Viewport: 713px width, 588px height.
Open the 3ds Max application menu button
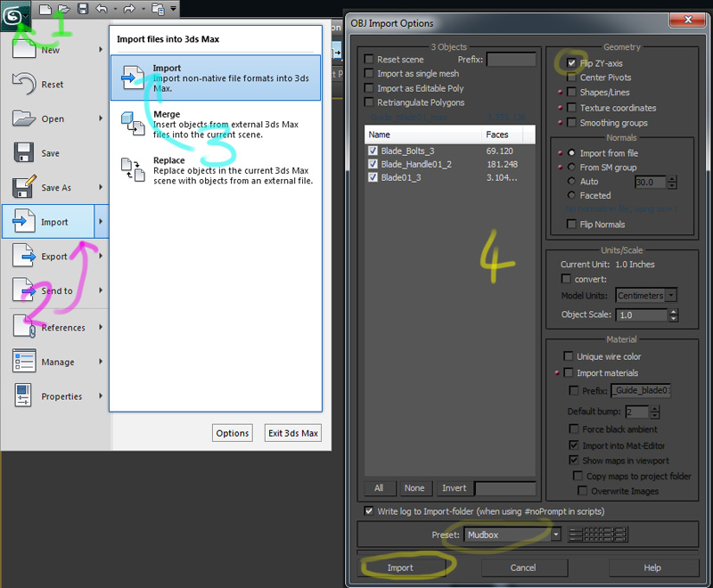tap(15, 16)
